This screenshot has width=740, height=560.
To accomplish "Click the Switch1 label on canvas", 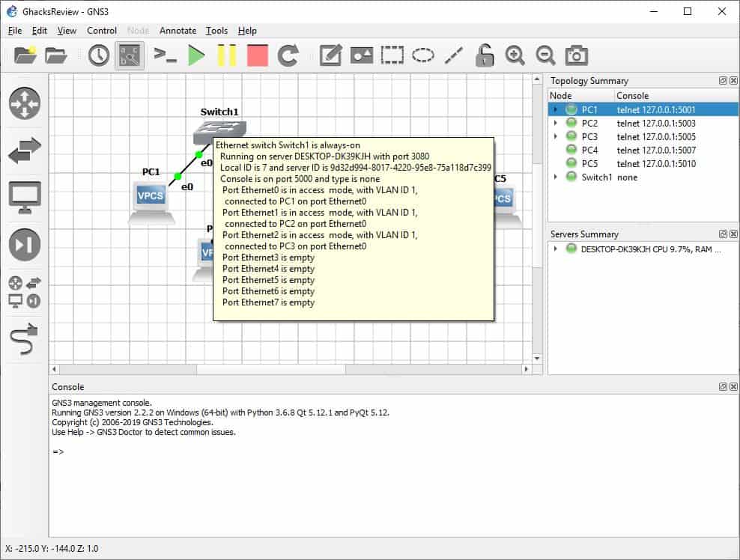I will pos(219,112).
